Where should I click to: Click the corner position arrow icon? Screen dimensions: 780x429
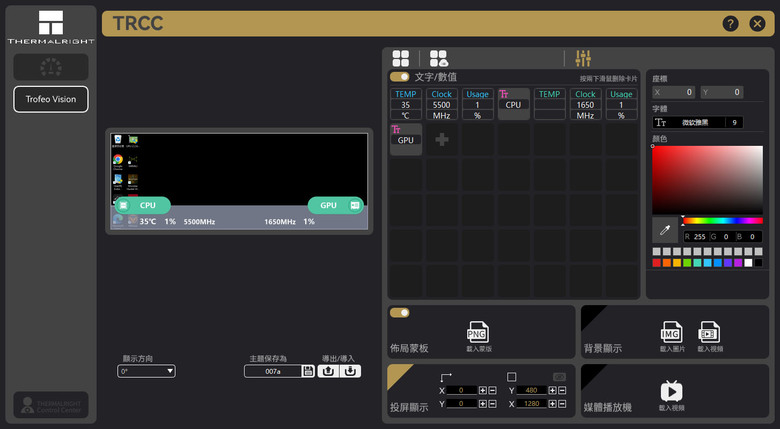point(446,377)
